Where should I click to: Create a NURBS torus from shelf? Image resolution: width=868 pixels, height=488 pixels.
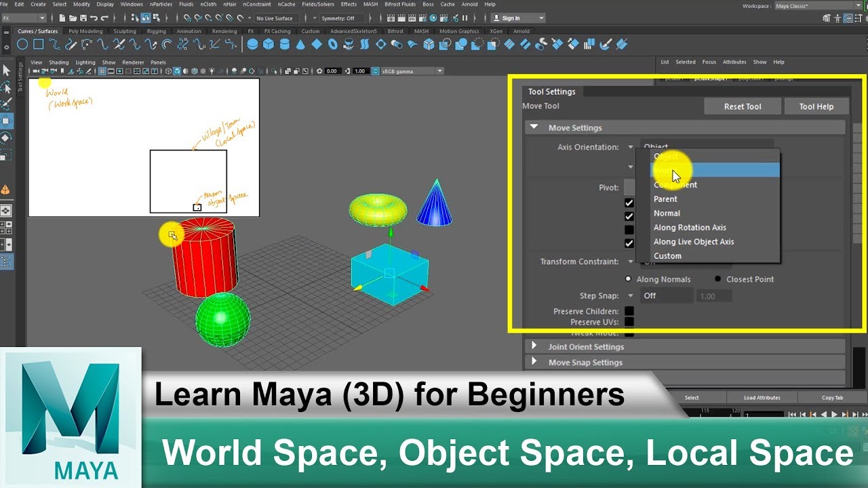333,45
